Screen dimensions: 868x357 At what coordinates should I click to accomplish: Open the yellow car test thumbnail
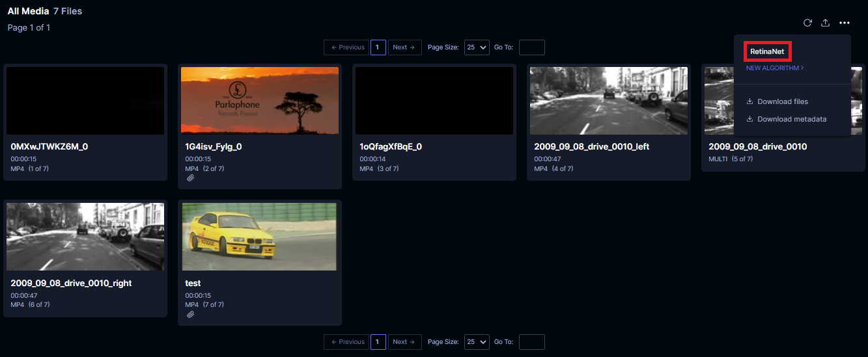coord(259,237)
